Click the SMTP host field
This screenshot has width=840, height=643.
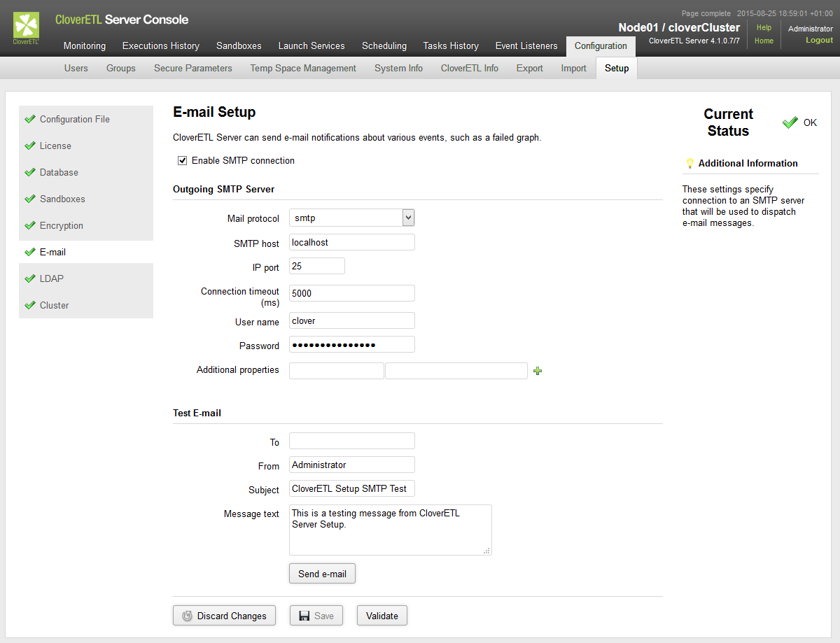click(352, 242)
